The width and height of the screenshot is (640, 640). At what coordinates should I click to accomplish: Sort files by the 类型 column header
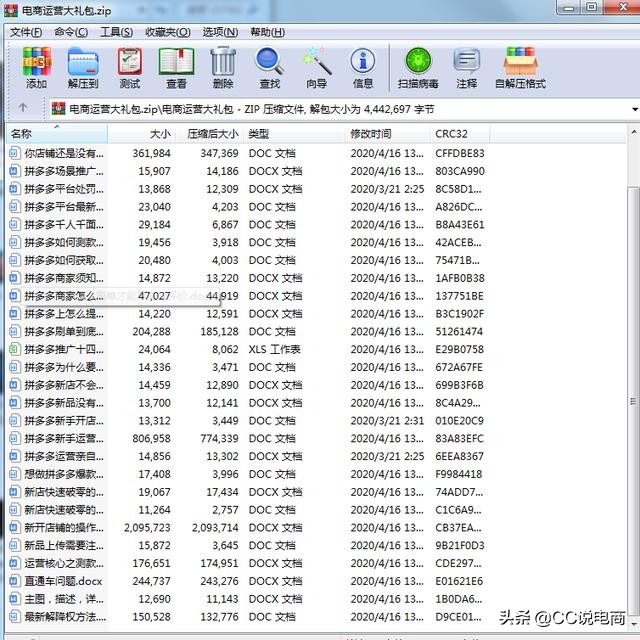(x=294, y=133)
